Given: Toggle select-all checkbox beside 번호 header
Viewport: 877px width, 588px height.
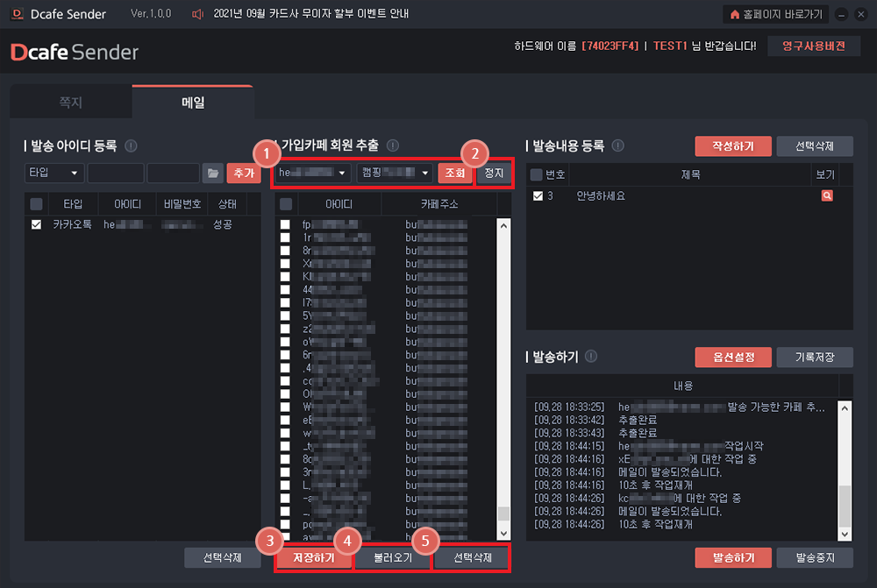Looking at the screenshot, I should click(x=536, y=175).
